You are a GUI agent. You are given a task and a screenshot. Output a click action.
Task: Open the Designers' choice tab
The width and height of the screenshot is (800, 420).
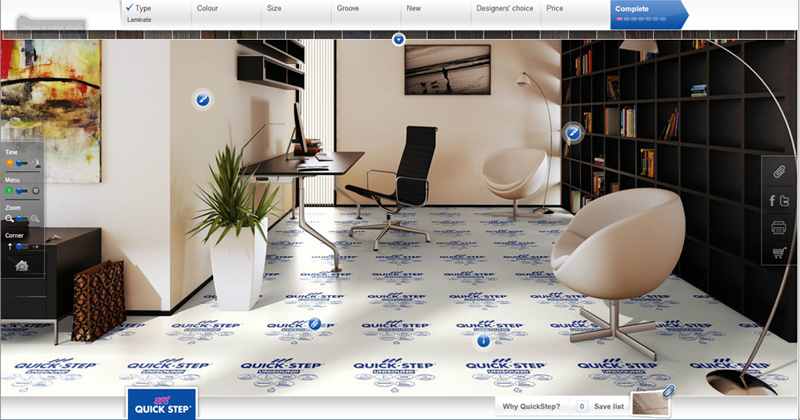[x=505, y=14]
